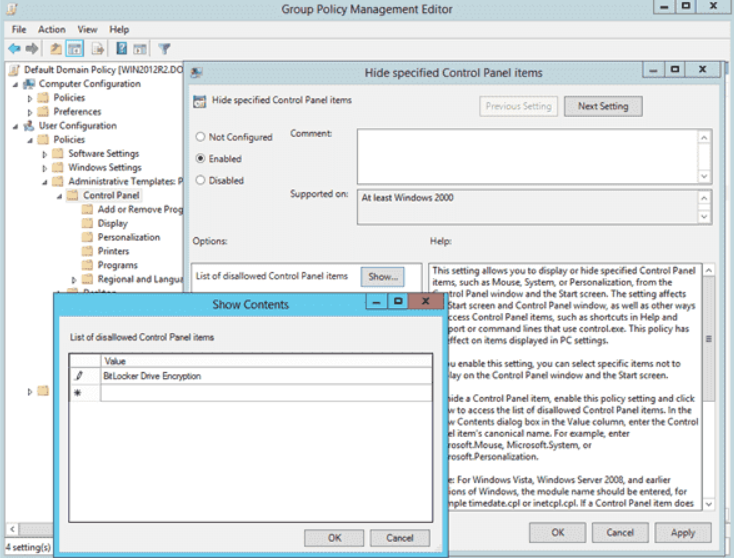The width and height of the screenshot is (734, 558).
Task: Click the Comment box scroll up arrow
Action: (704, 138)
